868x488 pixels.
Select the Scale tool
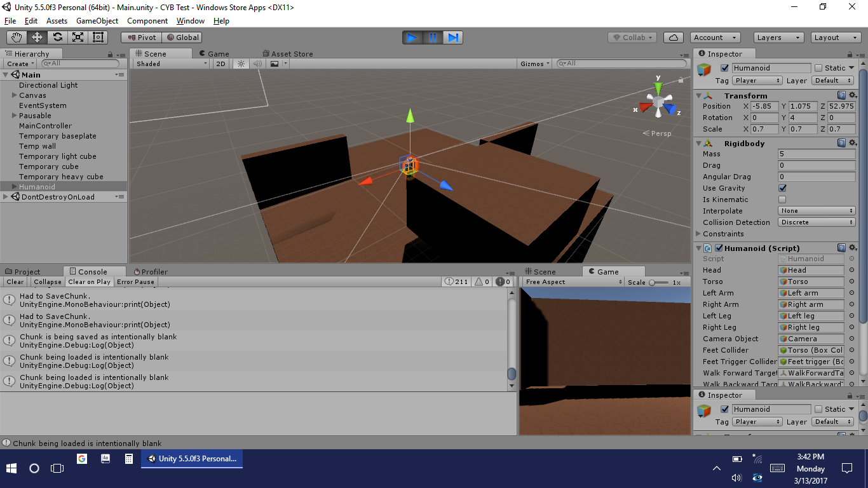click(x=78, y=37)
